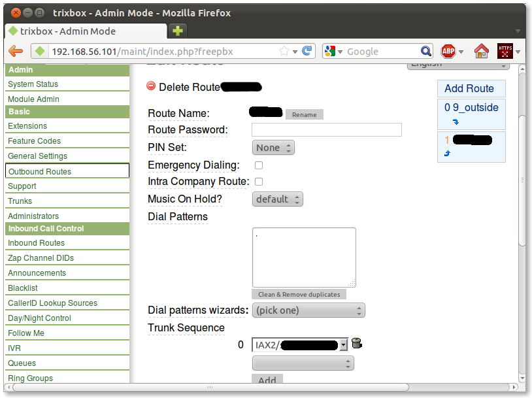Open Feature Codes in sidebar
Image resolution: width=532 pixels, height=398 pixels.
click(x=34, y=141)
